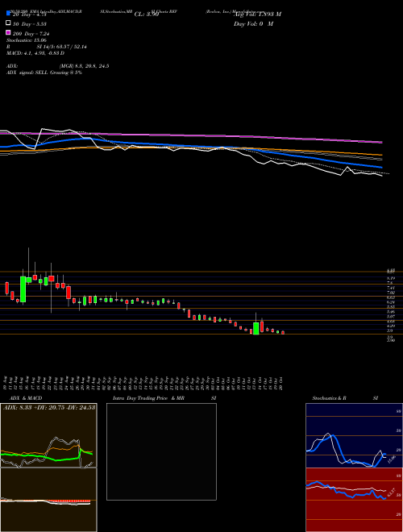Click the 'Intra Day Trading Price & MR' heading
Image resolution: width=403 pixels, height=532 pixels.
148,398
